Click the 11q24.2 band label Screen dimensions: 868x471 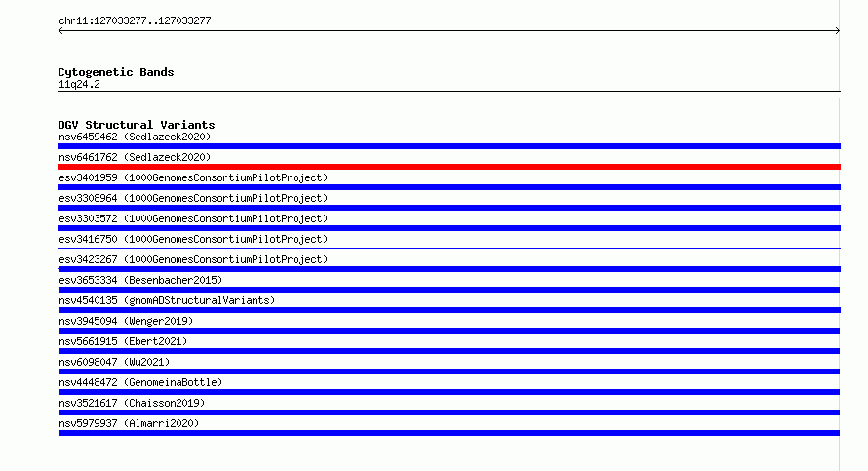click(x=79, y=84)
